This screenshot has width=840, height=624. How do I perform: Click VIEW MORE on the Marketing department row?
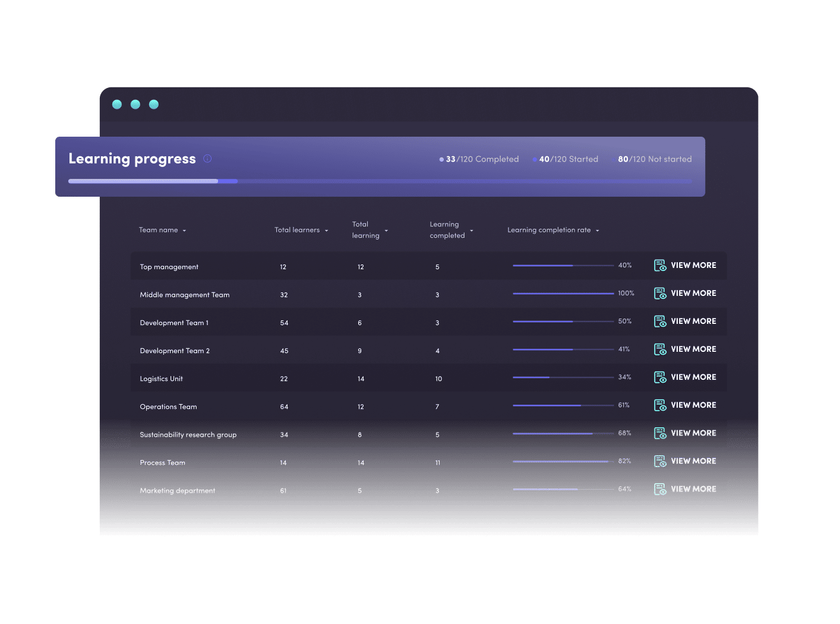693,489
